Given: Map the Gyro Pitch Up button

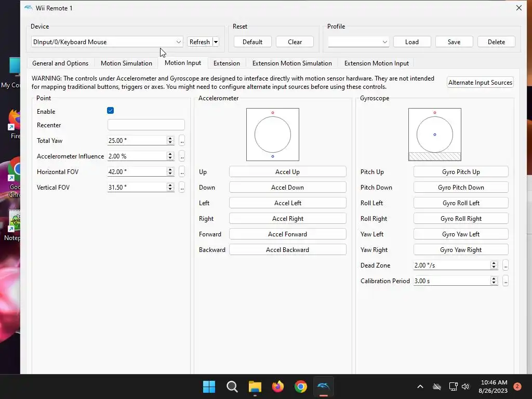Looking at the screenshot, I should (x=461, y=171).
